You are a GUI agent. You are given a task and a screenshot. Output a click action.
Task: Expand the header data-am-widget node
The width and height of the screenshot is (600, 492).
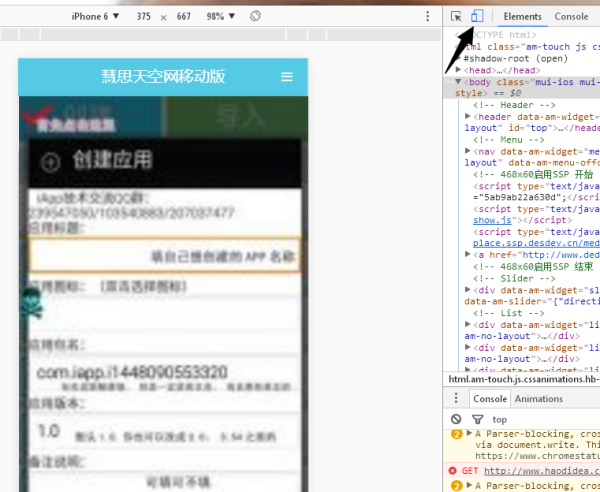(x=468, y=116)
